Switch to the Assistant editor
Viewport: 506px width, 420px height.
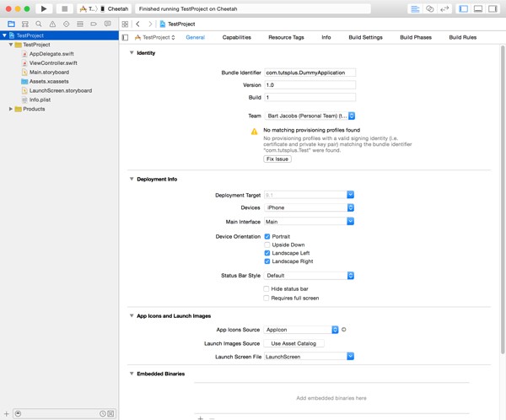click(430, 8)
